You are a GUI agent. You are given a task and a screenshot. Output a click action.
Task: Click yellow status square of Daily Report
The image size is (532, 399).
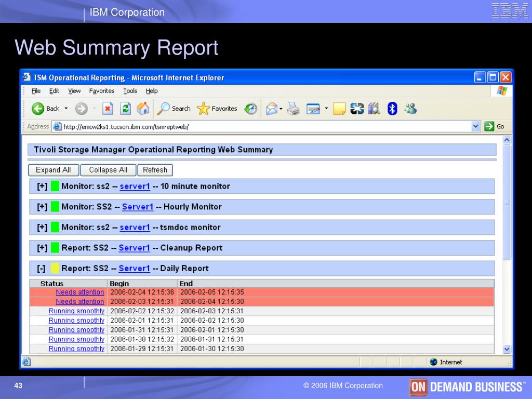click(x=55, y=269)
